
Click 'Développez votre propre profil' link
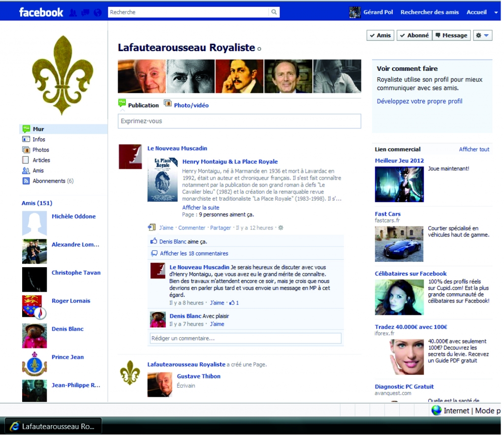coord(419,101)
